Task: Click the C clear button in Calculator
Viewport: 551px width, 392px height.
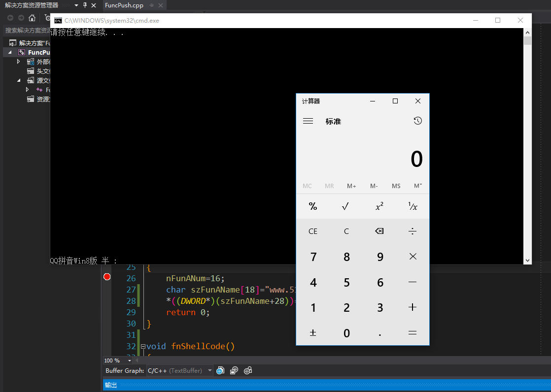Action: [x=346, y=231]
